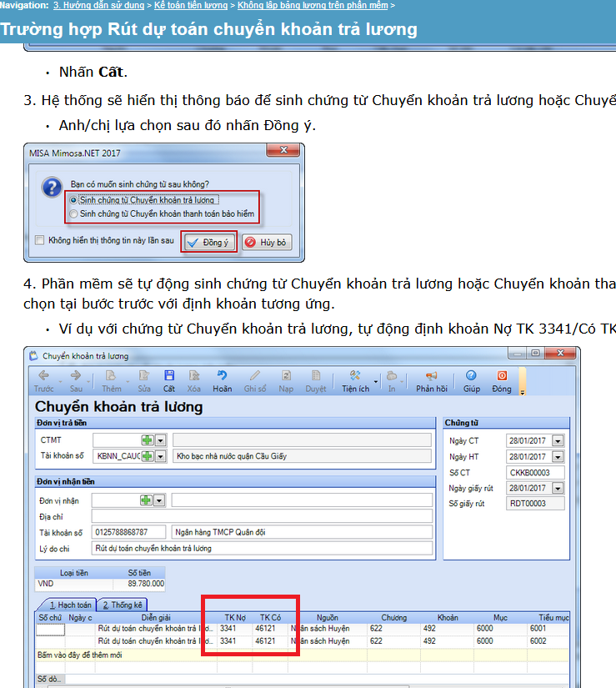Click the Tài khoản số field 0125788868787
The height and width of the screenshot is (688, 616).
coord(128,532)
